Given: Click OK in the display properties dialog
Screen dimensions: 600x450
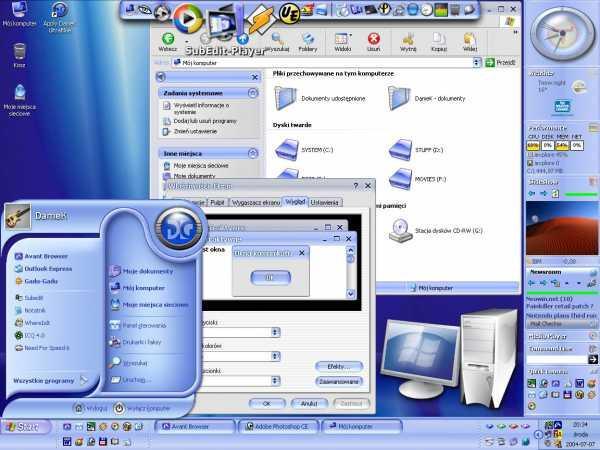Looking at the screenshot, I should tap(267, 403).
